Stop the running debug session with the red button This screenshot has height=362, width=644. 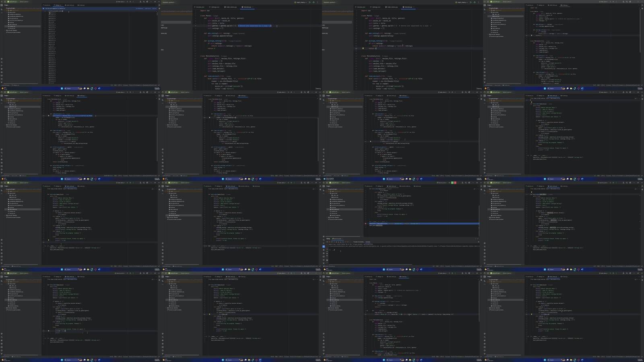(455, 183)
